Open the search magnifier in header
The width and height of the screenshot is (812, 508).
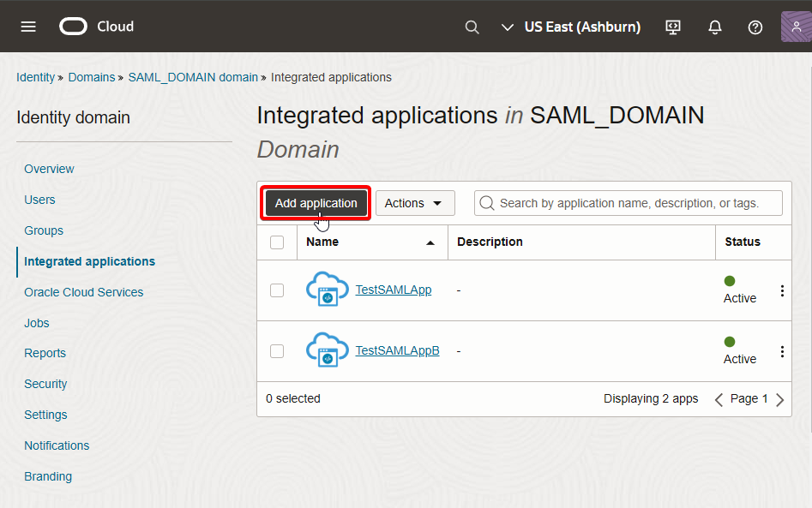coord(472,27)
